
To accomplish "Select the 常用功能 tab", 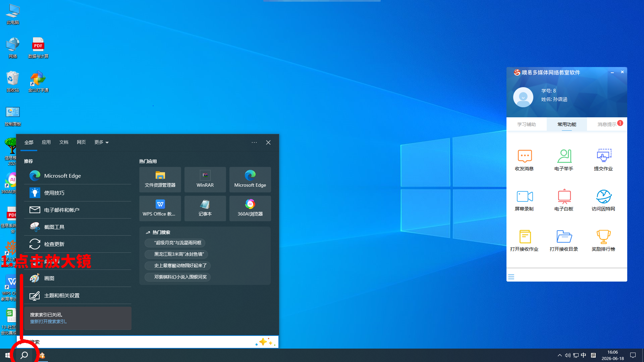I will [567, 124].
